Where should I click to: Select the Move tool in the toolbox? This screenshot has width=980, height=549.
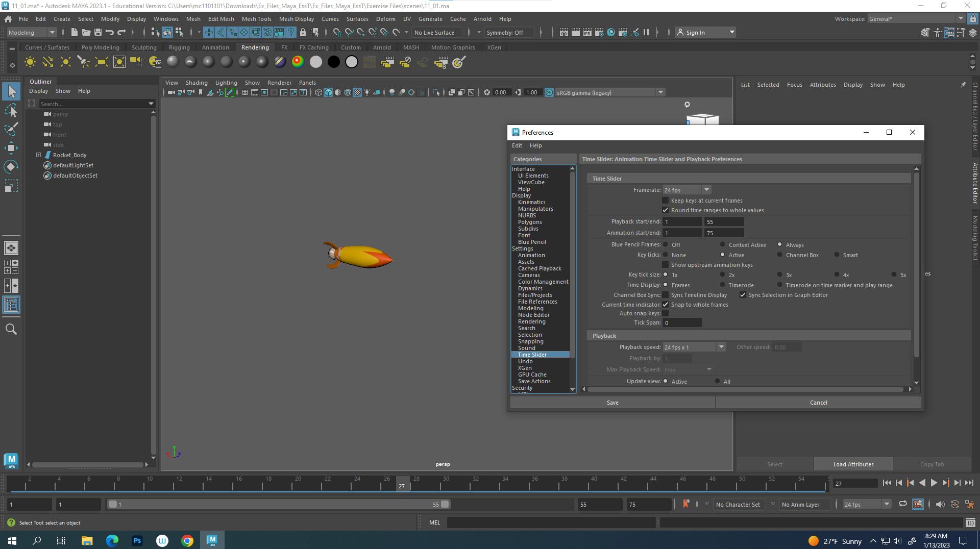click(x=11, y=148)
